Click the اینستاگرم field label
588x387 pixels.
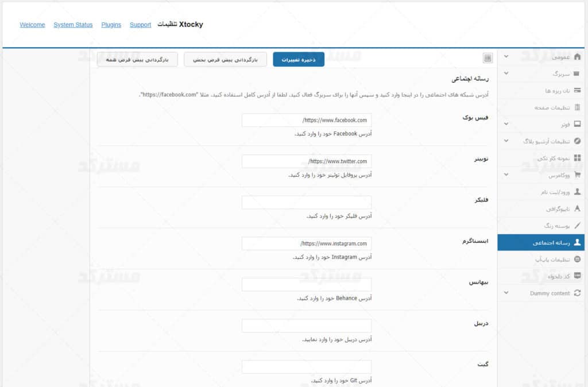click(475, 241)
